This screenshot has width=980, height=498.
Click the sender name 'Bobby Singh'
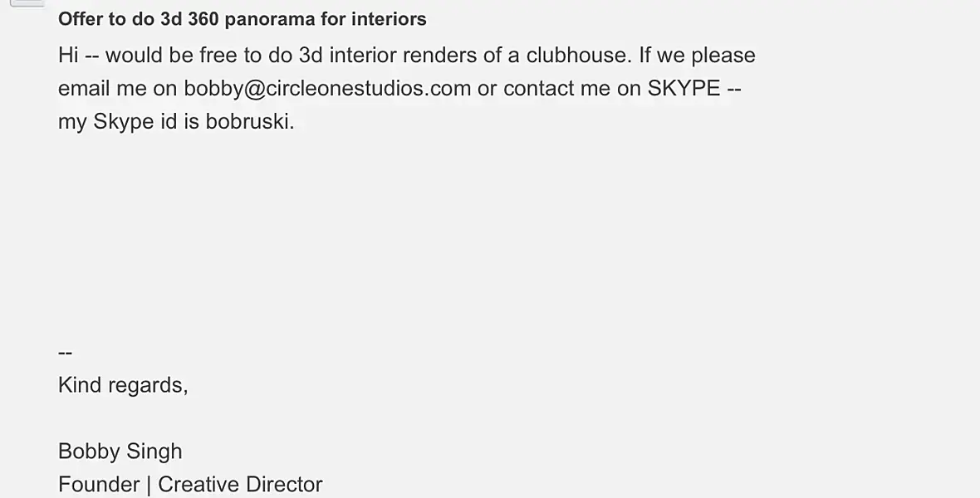(120, 452)
